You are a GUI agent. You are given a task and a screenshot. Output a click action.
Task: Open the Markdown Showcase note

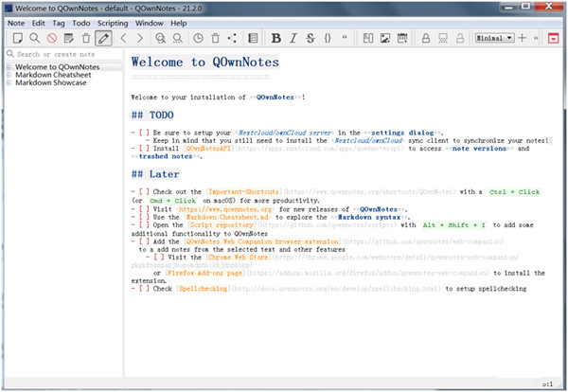click(x=51, y=82)
